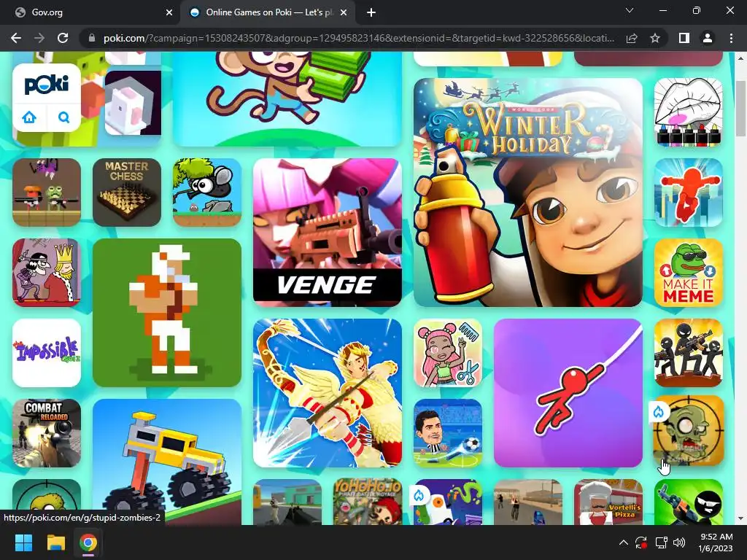The width and height of the screenshot is (747, 560).
Task: Open the volume control in tray
Action: tap(679, 542)
